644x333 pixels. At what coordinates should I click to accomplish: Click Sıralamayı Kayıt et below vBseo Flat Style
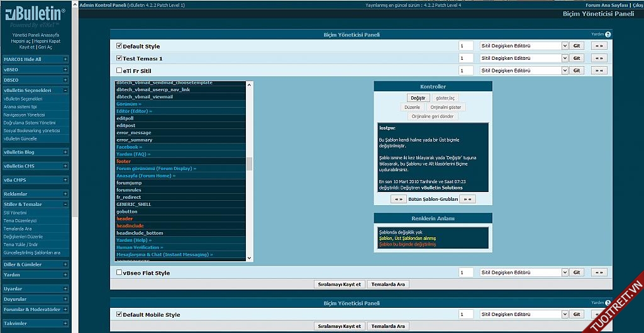tap(339, 285)
